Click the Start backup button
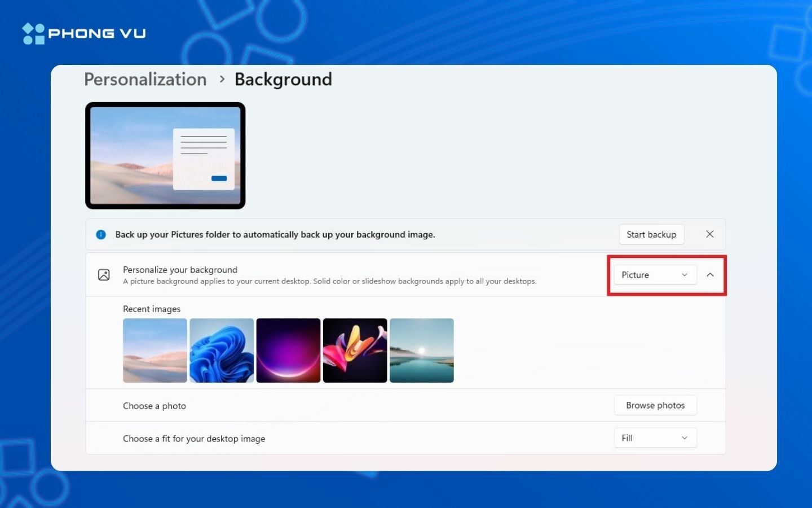The height and width of the screenshot is (508, 812). pyautogui.click(x=651, y=235)
